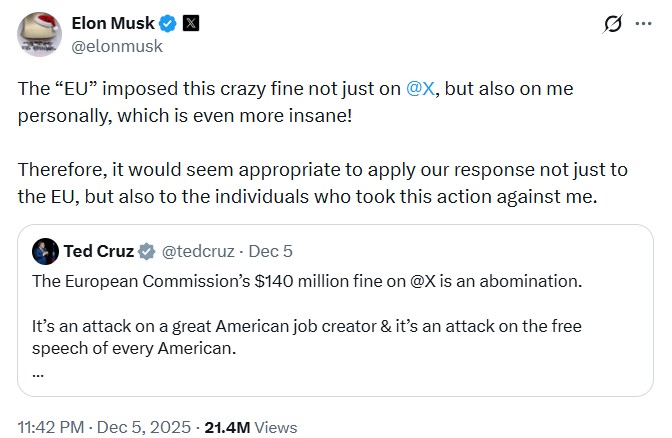Click Ted Cruz's grey verified badge
This screenshot has height=438, width=672.
tap(146, 251)
